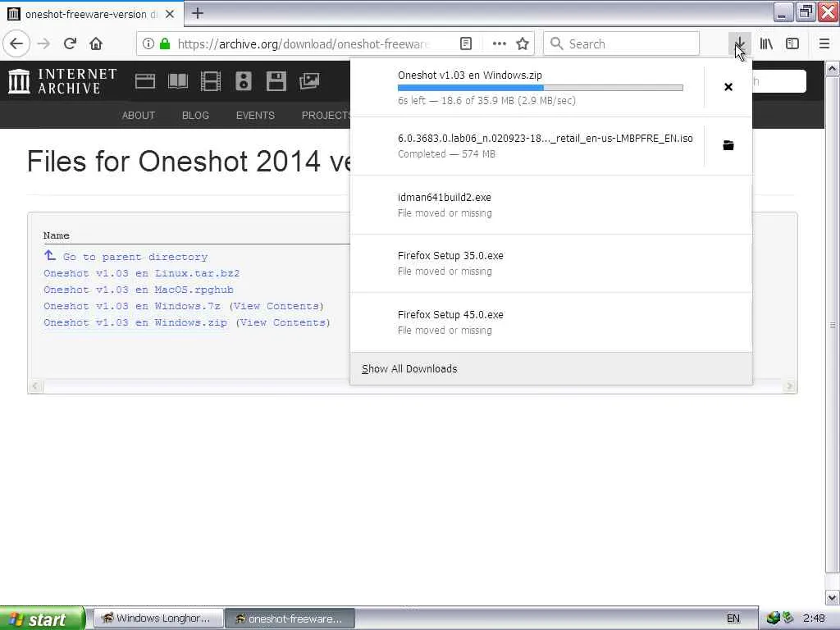Switch to Windows Longhorn taskbar window
The height and width of the screenshot is (630, 840).
pyautogui.click(x=158, y=619)
